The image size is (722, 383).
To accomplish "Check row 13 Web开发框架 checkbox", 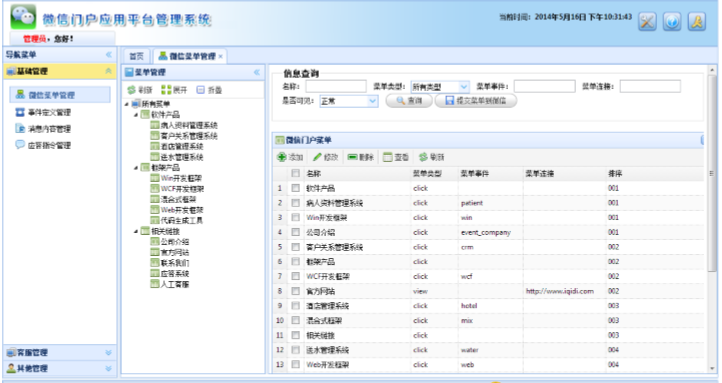I will pyautogui.click(x=296, y=365).
